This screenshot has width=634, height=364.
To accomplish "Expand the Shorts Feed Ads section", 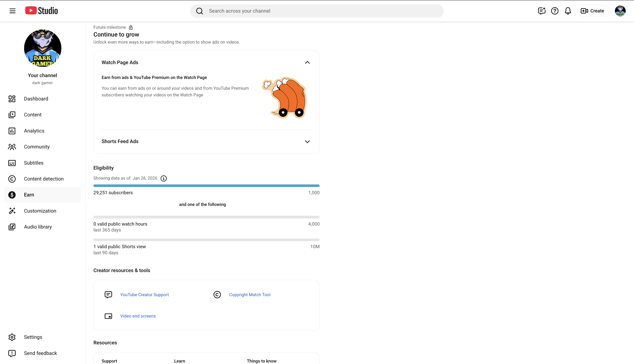I will (x=307, y=141).
